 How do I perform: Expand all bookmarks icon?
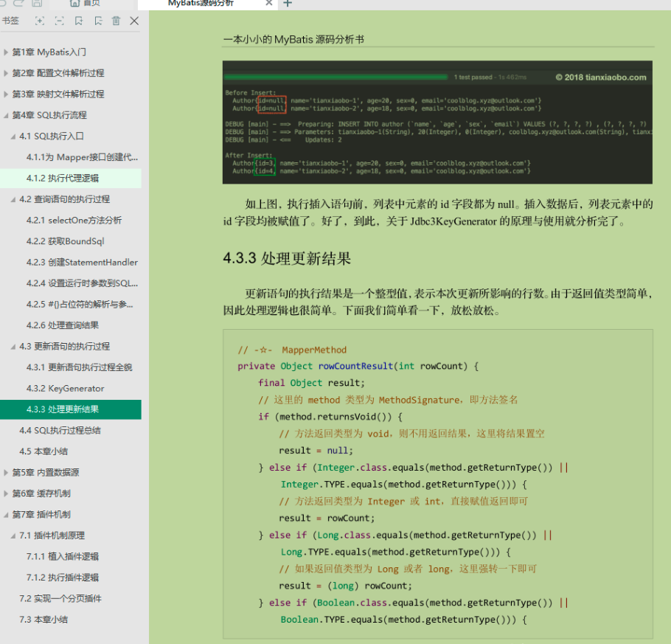40,21
